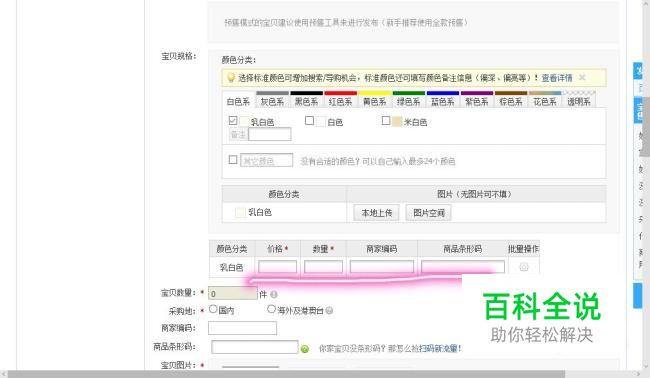Click the 米白色 color swatch
Image resolution: width=650 pixels, height=378 pixels.
coord(397,122)
